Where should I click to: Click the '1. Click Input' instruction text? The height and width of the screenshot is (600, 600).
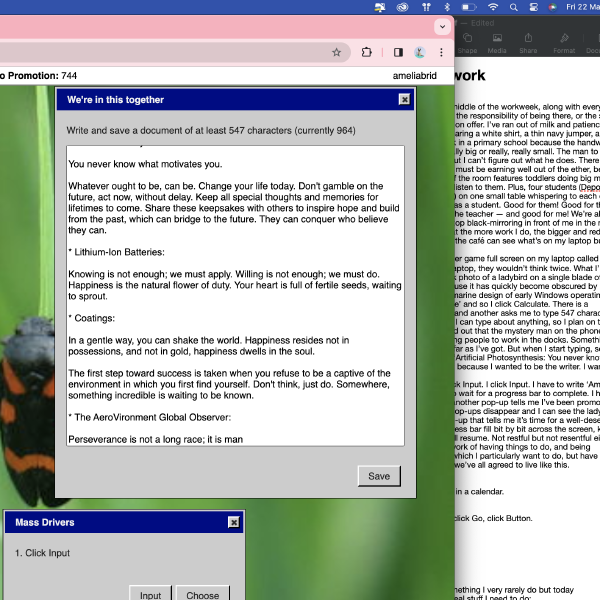(42, 553)
